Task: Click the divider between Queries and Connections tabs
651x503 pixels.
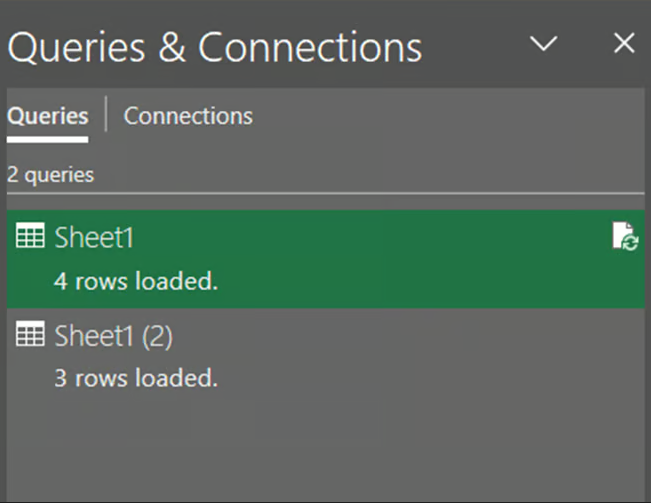Action: coord(106,116)
